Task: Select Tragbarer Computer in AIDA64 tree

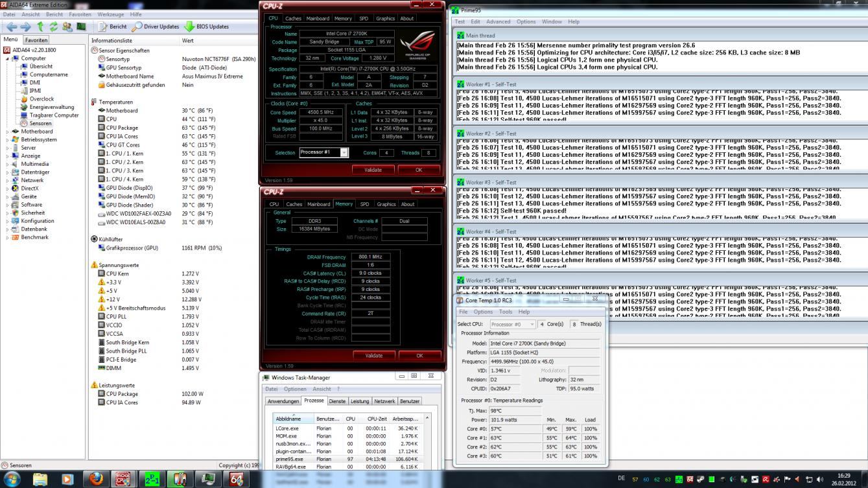Action: (x=49, y=115)
